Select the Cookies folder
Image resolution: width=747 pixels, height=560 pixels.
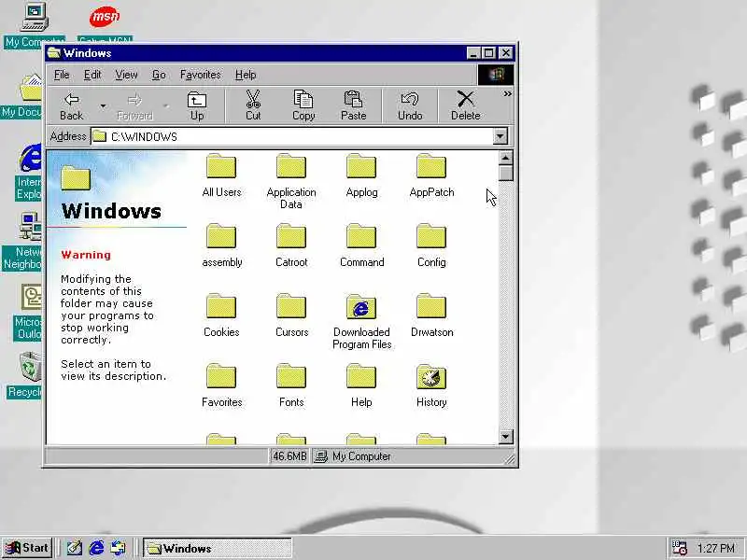pos(221,315)
